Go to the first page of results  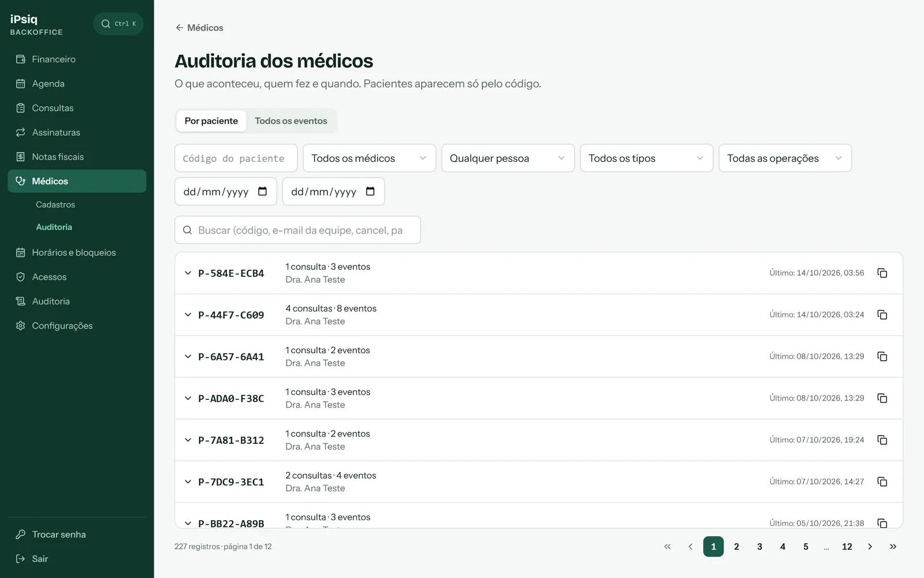tap(667, 546)
